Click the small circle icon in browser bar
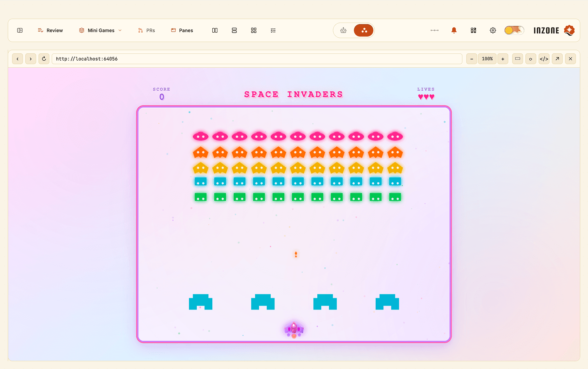This screenshot has width=588, height=369. (x=531, y=59)
